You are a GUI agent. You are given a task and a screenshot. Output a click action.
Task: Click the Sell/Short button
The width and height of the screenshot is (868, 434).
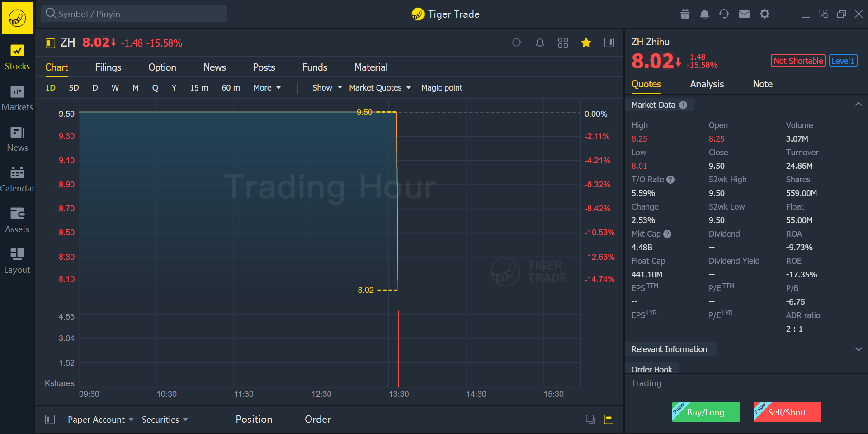click(787, 412)
